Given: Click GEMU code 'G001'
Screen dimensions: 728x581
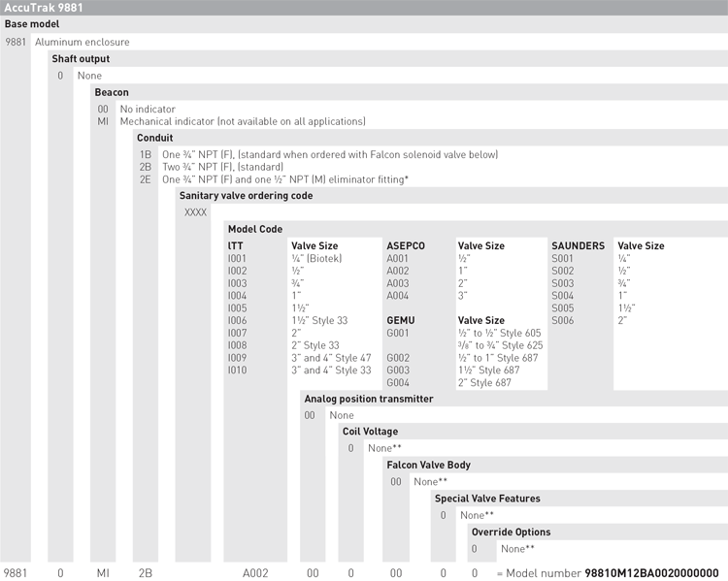Looking at the screenshot, I should (398, 334).
